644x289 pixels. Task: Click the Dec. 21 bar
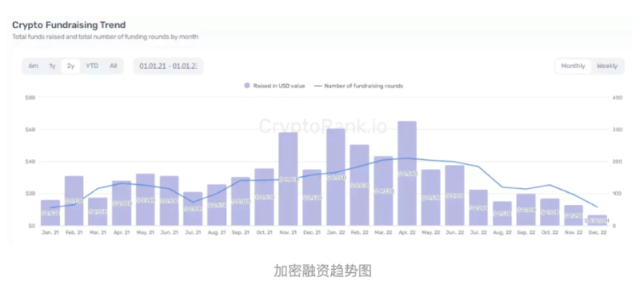pyautogui.click(x=312, y=197)
